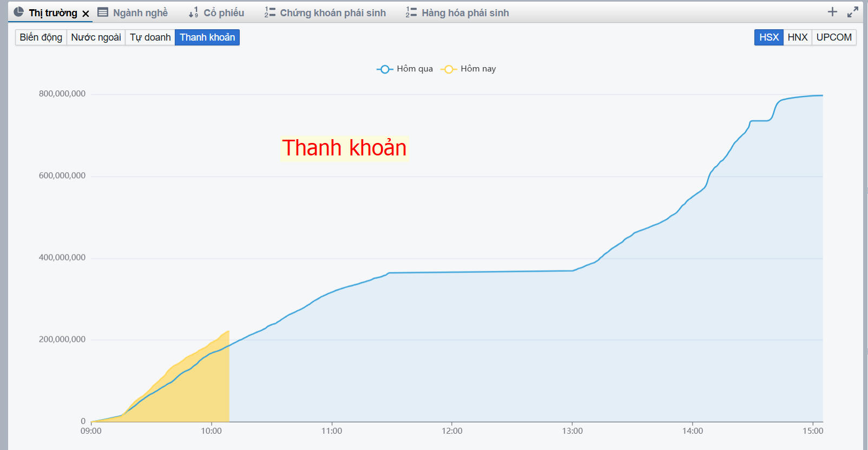Screen dimensions: 868x450
Task: Click the list icon beside Ngành nghề
Action: tap(103, 12)
